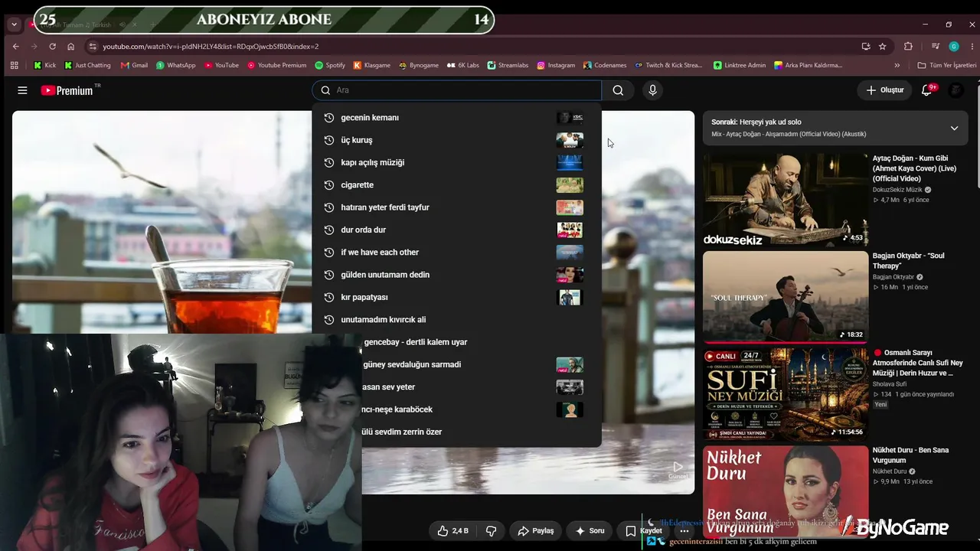Screen dimensions: 980x551
Task: Select suggestion "dur orda dur"
Action: point(456,230)
